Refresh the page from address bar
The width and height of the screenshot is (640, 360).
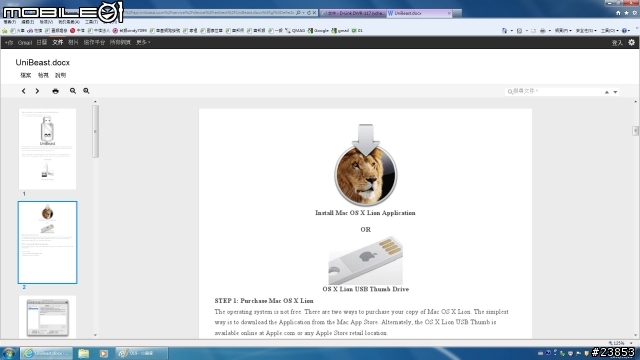click(x=309, y=13)
